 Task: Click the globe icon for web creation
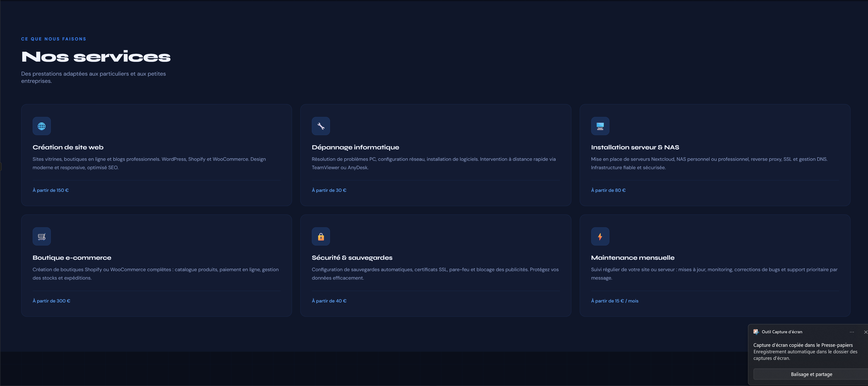(x=42, y=126)
